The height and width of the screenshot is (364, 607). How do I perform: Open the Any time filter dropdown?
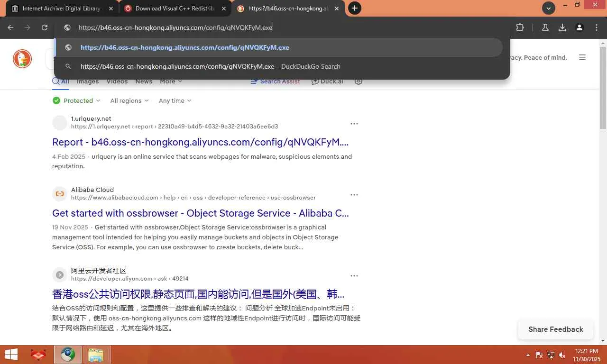pyautogui.click(x=175, y=100)
